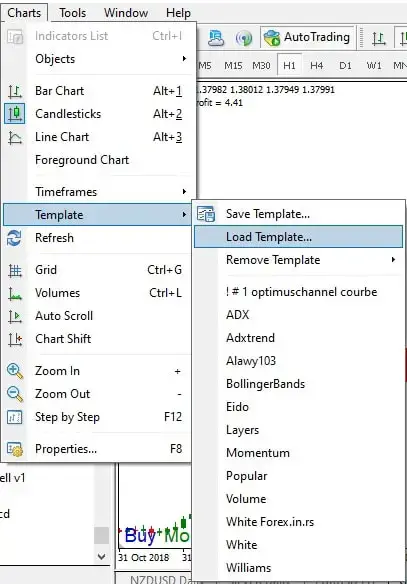This screenshot has width=407, height=584.
Task: Expand the Timeframes submenu arrow
Action: [x=184, y=192]
